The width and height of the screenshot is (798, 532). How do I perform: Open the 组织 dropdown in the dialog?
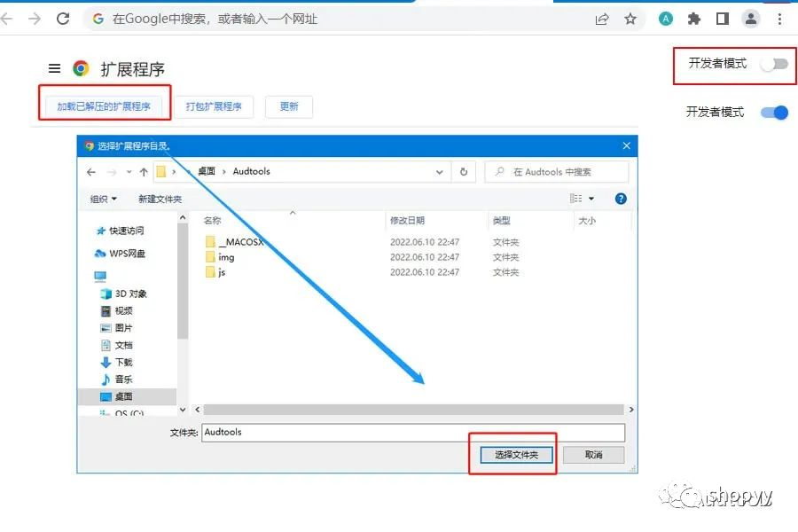[x=101, y=199]
